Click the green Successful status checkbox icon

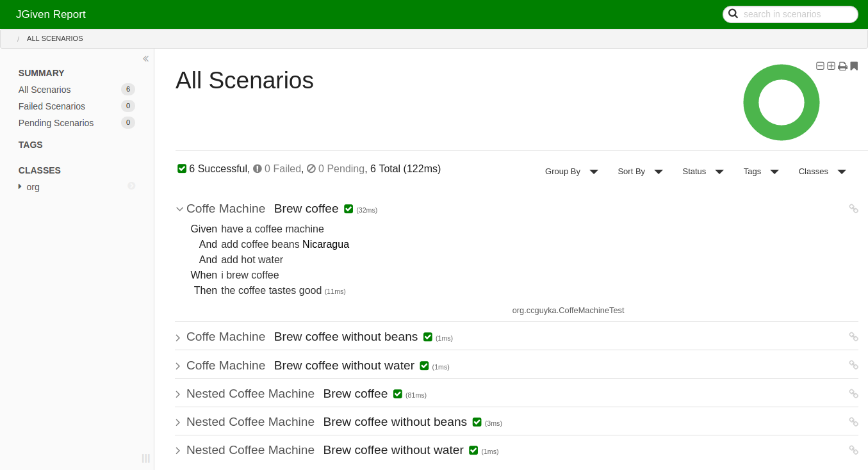[182, 169]
